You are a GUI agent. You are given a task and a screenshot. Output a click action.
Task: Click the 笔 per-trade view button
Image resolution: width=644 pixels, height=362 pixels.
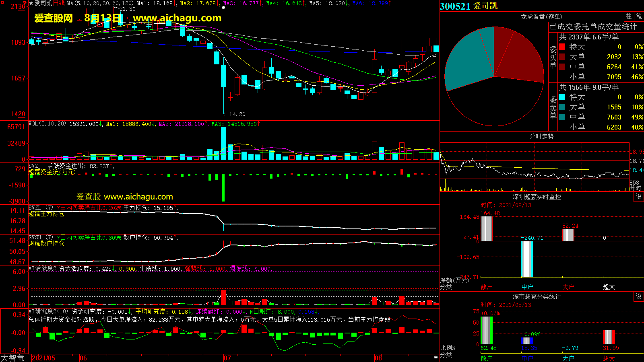(x=639, y=16)
